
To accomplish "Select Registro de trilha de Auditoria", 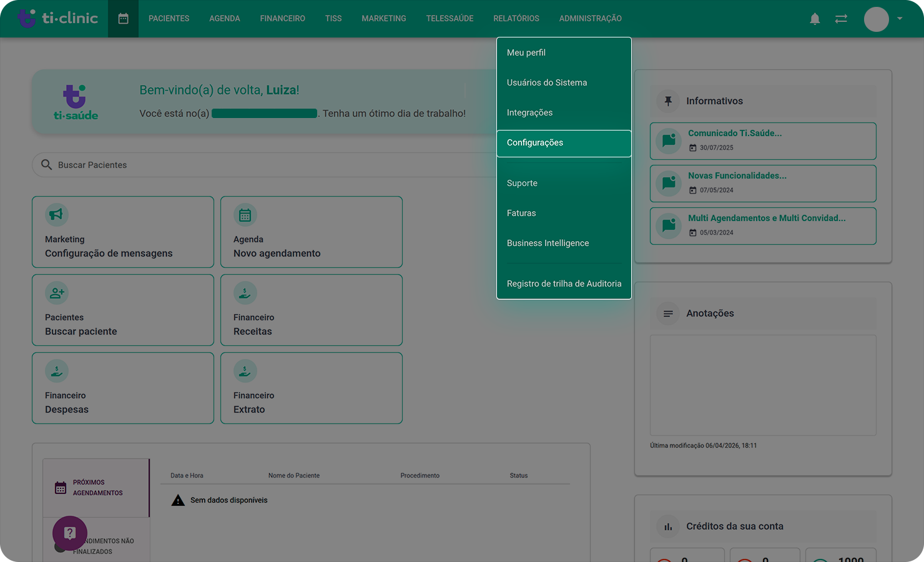I will (x=564, y=284).
